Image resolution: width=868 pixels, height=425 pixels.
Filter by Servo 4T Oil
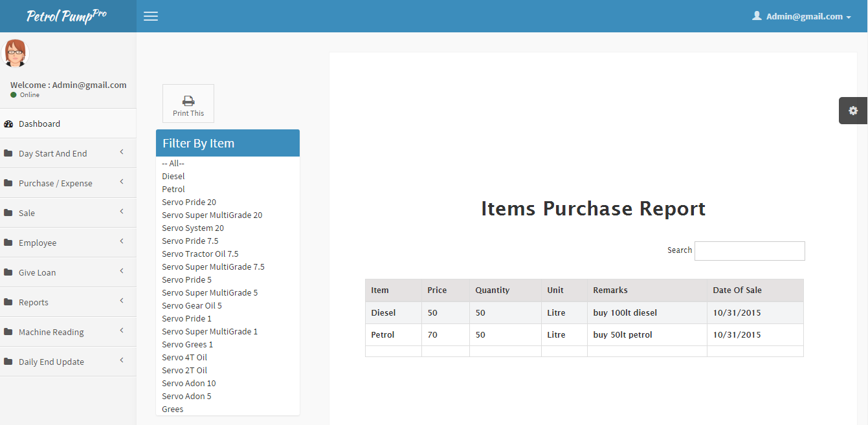tap(184, 357)
